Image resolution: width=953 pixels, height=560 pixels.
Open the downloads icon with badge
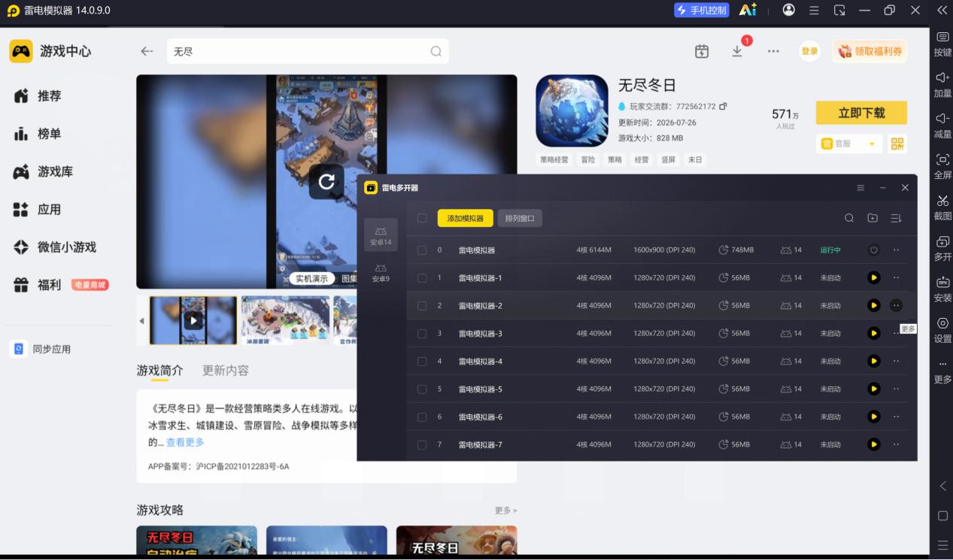pos(738,50)
